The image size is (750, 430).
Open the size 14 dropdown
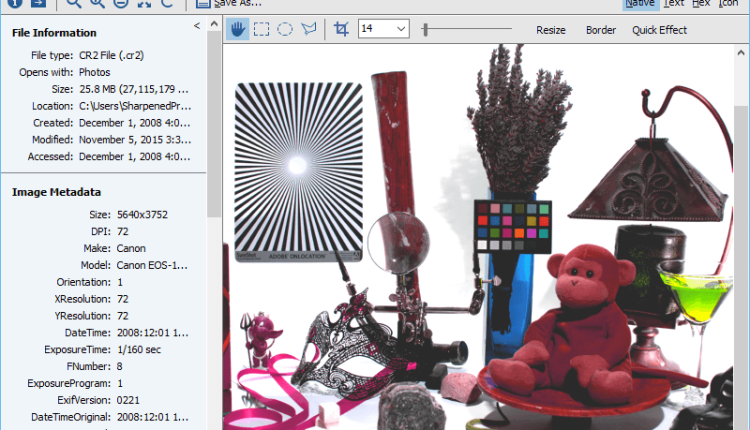coord(383,30)
